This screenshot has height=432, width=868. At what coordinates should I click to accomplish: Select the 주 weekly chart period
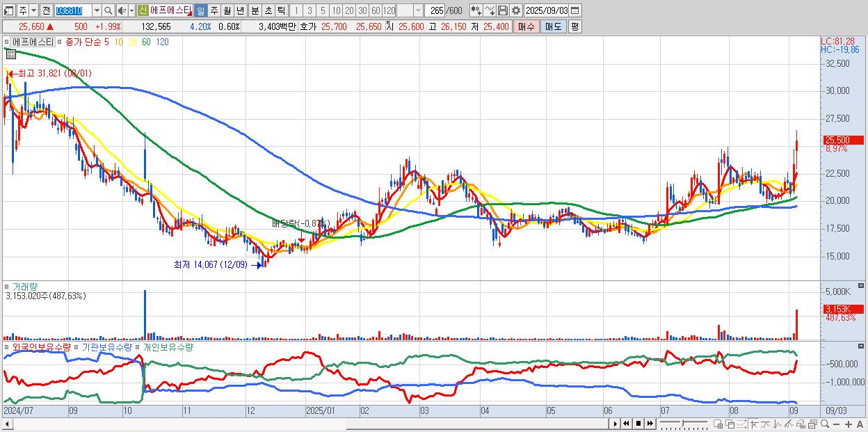[214, 10]
